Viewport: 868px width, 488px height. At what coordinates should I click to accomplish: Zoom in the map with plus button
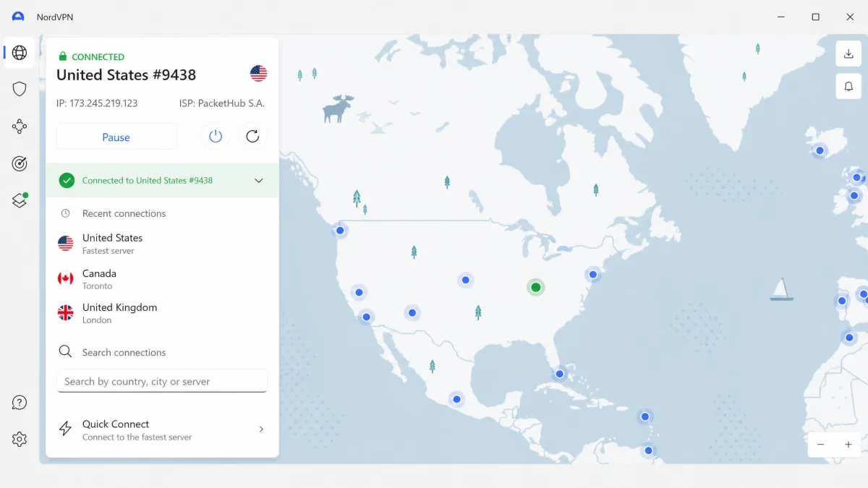848,445
